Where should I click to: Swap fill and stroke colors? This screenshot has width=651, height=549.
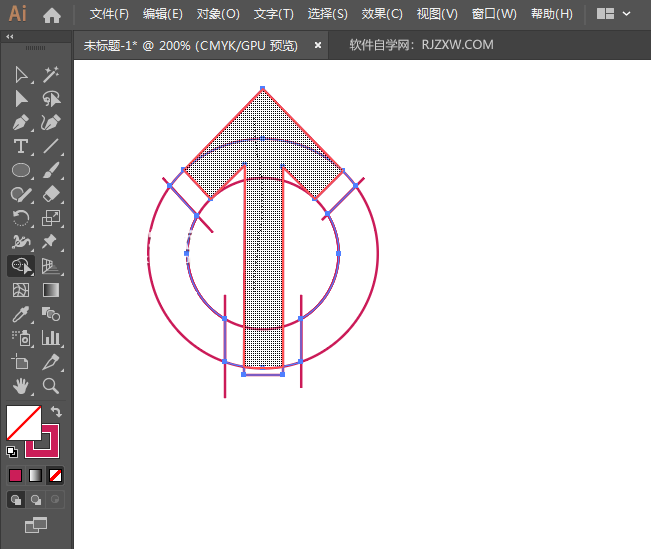(x=57, y=411)
